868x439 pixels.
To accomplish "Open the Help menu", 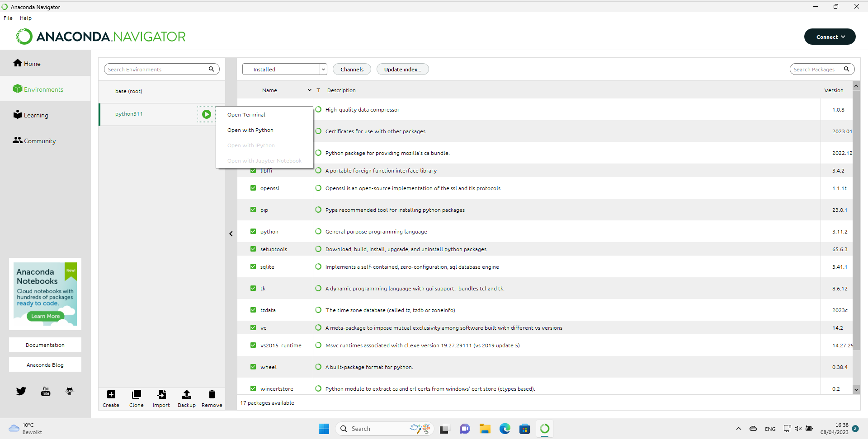I will (x=26, y=18).
